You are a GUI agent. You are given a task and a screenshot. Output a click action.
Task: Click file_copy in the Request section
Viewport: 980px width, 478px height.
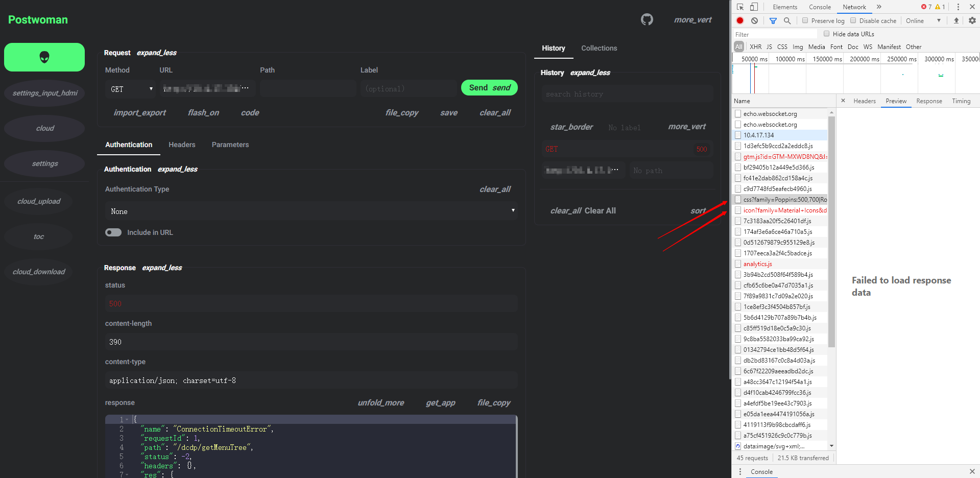pos(402,113)
